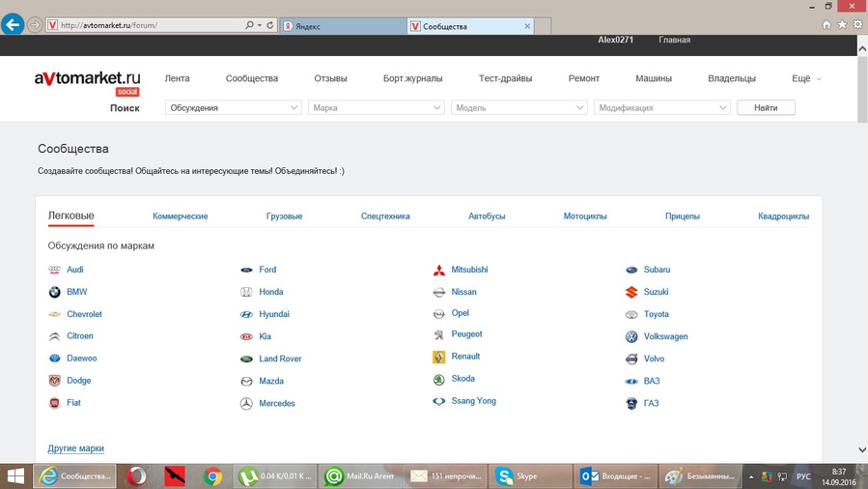
Task: Switch to the Мотоциклы tab
Action: pos(585,216)
